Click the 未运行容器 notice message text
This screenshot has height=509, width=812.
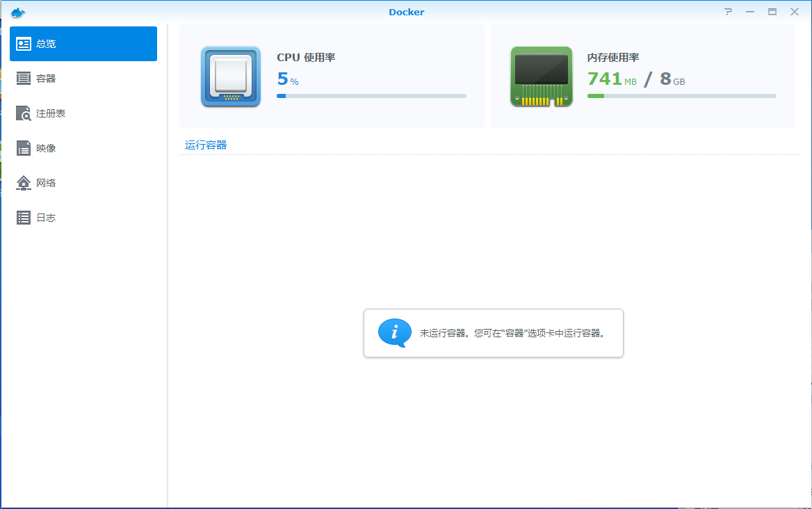512,333
